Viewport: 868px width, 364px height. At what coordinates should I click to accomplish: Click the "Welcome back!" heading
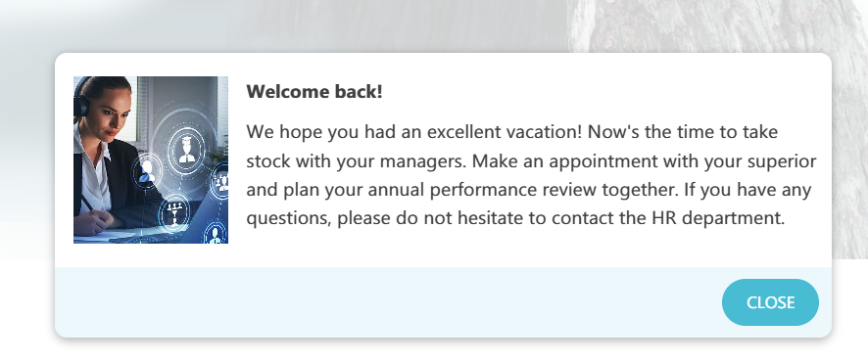[314, 91]
